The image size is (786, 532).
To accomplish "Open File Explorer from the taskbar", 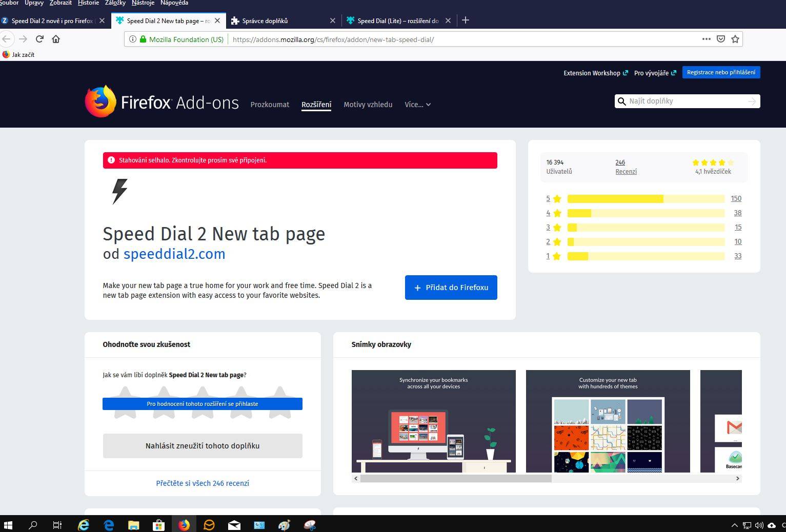I will point(133,525).
